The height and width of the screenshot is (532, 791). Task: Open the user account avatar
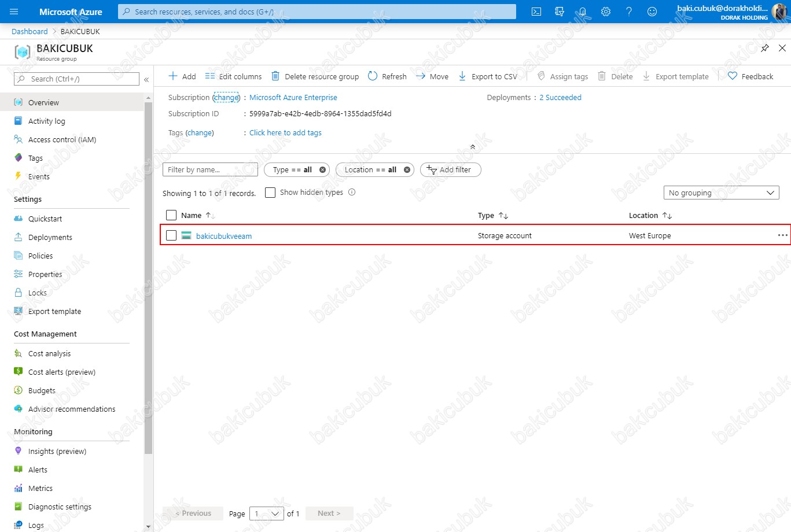[780, 12]
